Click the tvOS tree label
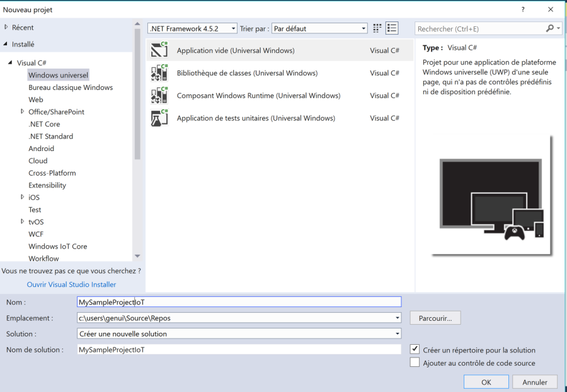 pyautogui.click(x=36, y=222)
